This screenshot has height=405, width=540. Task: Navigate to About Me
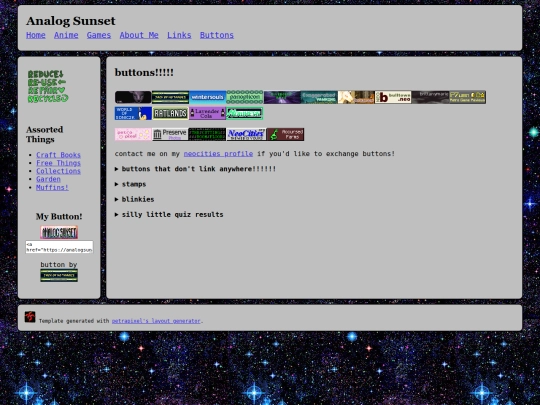tap(139, 35)
